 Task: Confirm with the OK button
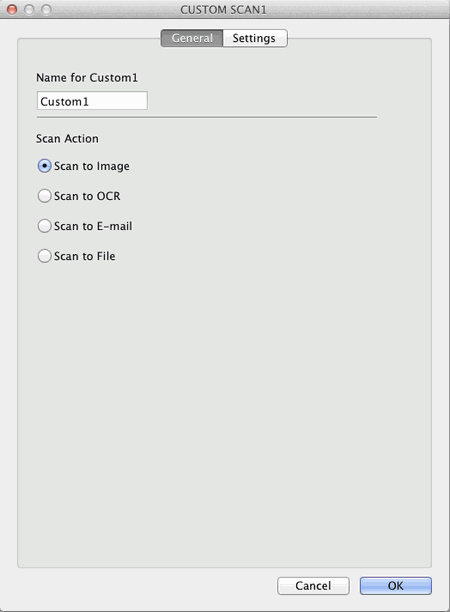pos(395,586)
